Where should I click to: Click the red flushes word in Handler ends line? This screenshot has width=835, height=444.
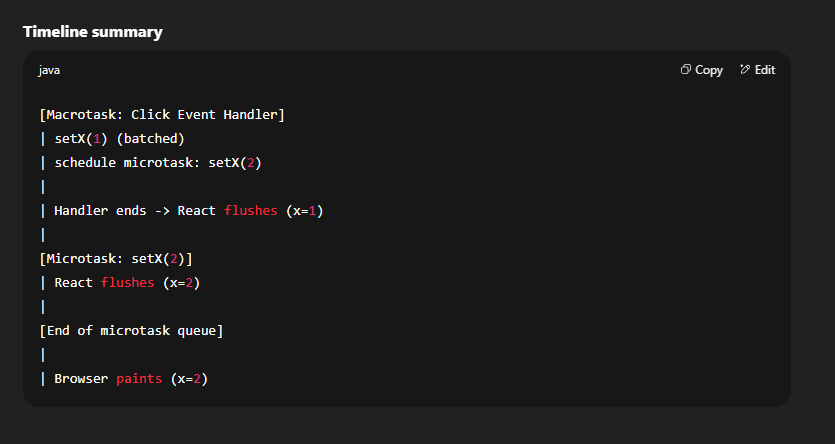point(251,210)
